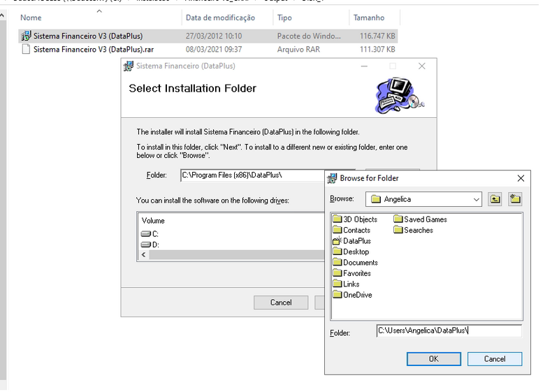Click the installer Folder path input
This screenshot has width=559, height=392.
coord(252,175)
